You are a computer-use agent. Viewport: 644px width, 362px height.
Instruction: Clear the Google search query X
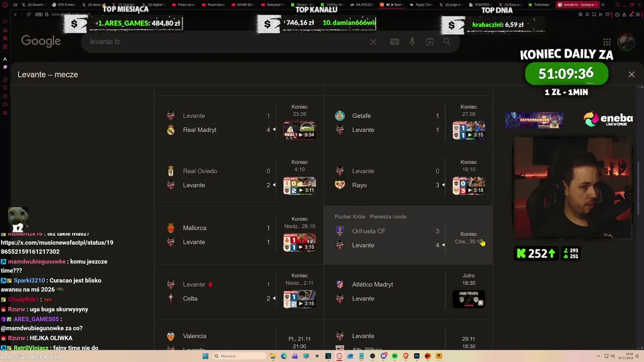point(373,42)
